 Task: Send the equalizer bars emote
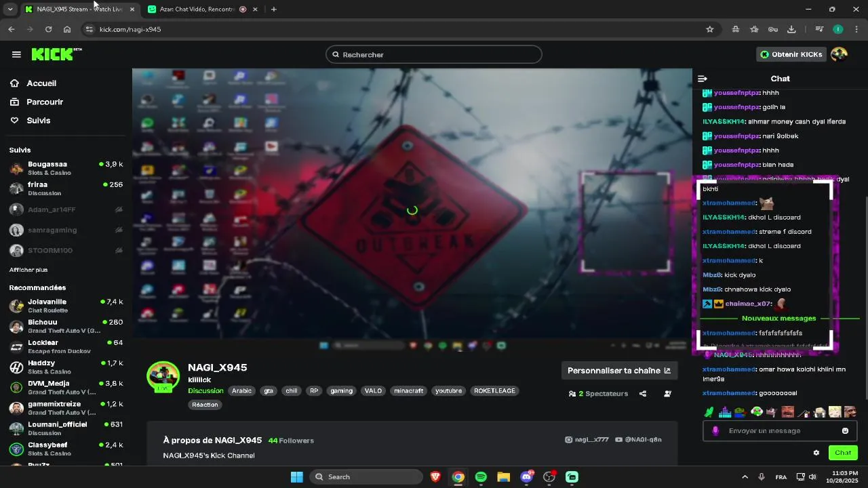(x=725, y=411)
